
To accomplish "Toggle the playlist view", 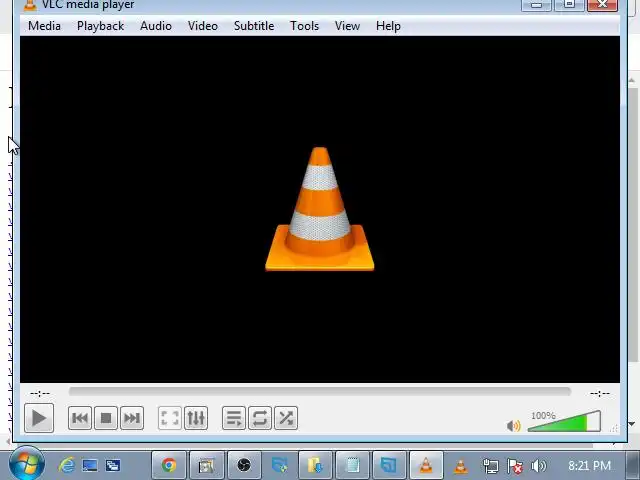I will click(234, 418).
